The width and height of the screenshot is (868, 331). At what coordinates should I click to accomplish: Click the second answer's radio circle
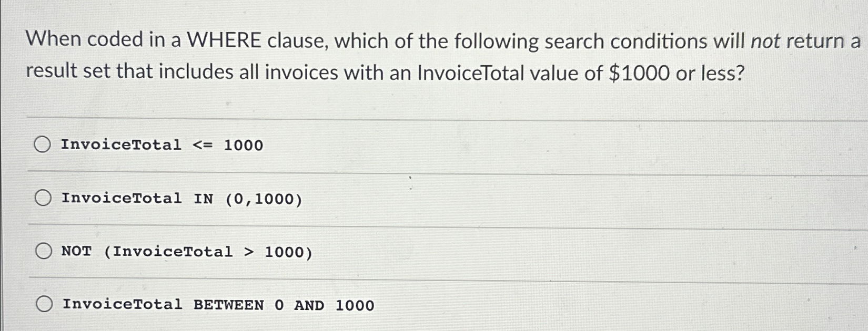[x=44, y=198]
